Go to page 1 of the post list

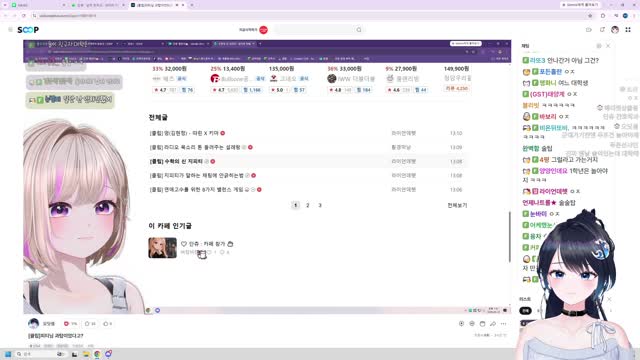pyautogui.click(x=296, y=205)
